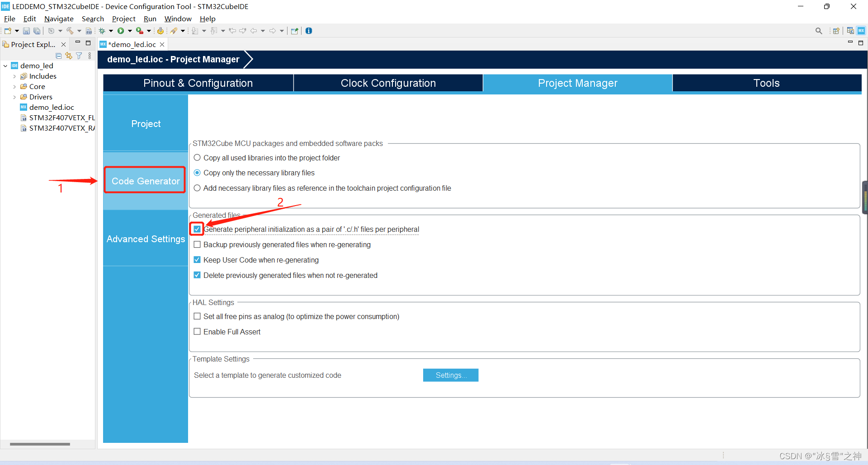Click the Save All toolbar icon
This screenshot has width=868, height=465.
pyautogui.click(x=37, y=31)
